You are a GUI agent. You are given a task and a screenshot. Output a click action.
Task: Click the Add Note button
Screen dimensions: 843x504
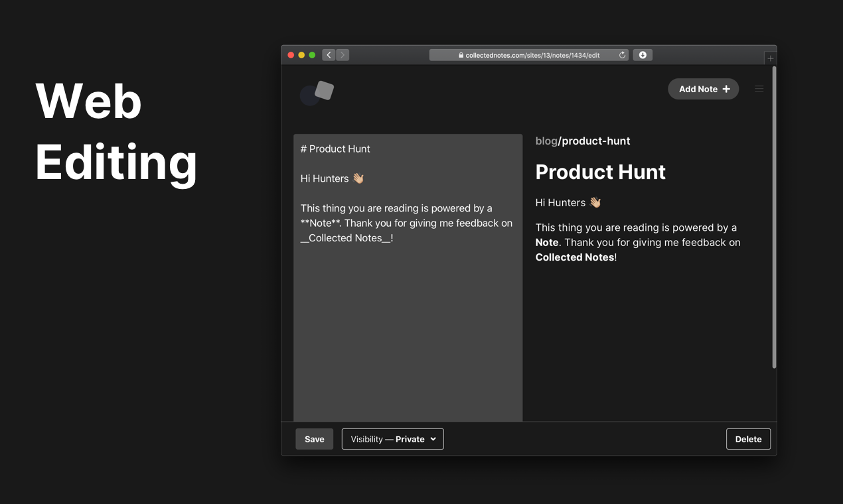coord(704,89)
